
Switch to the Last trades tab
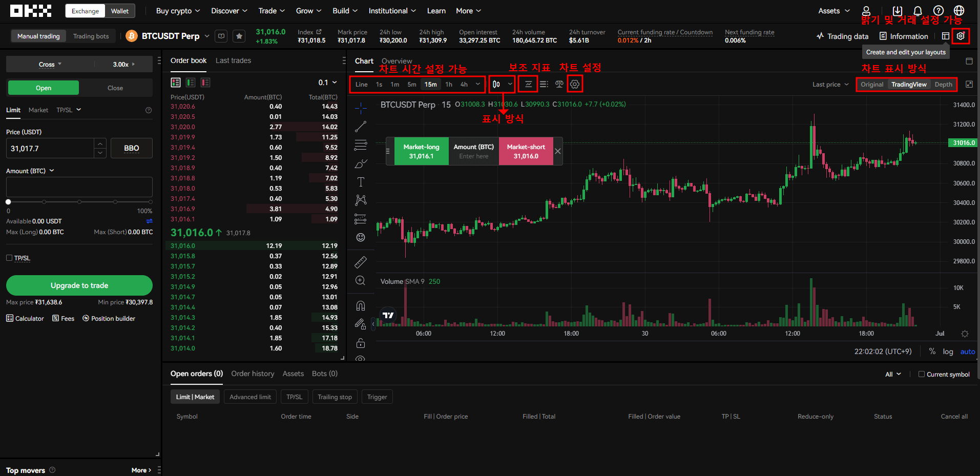pyautogui.click(x=233, y=60)
